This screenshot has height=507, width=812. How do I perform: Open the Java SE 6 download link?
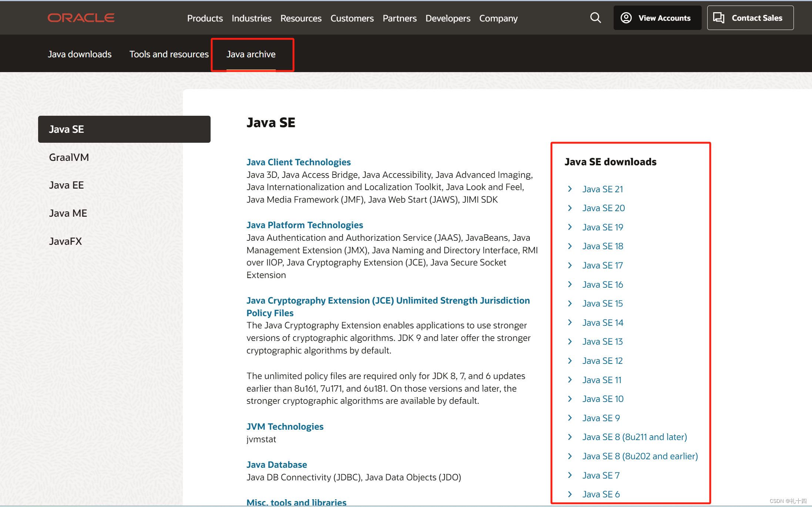tap(601, 494)
